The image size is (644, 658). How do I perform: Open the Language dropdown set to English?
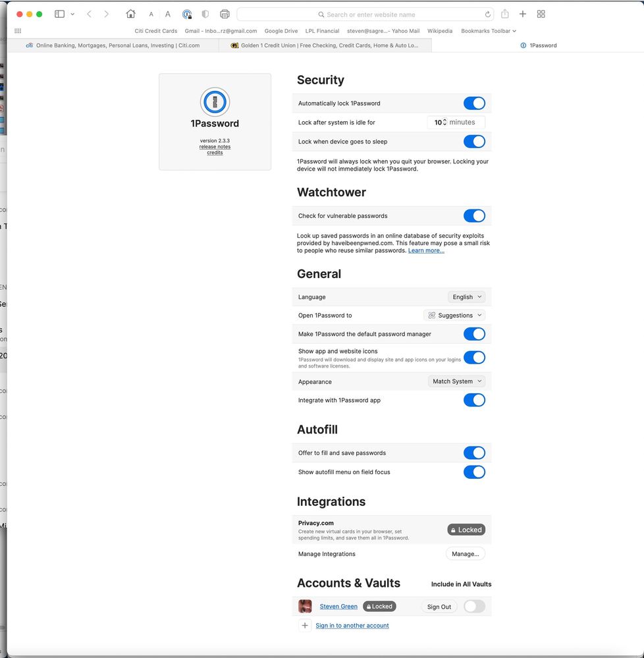[x=466, y=296]
